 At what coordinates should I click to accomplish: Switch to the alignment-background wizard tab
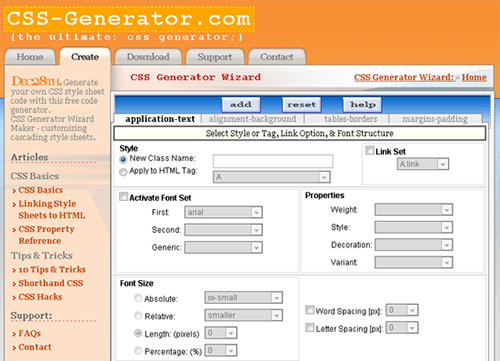pyautogui.click(x=252, y=119)
